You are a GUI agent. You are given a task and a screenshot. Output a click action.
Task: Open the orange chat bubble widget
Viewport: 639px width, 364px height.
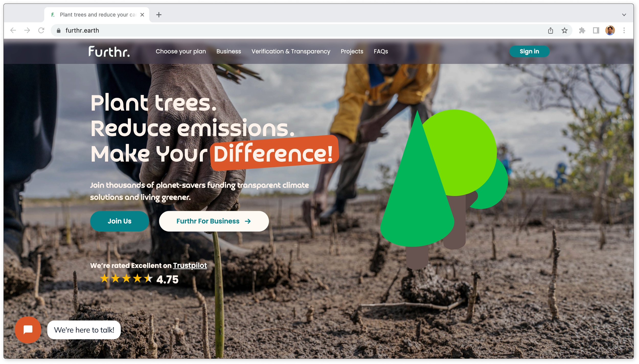tap(28, 330)
